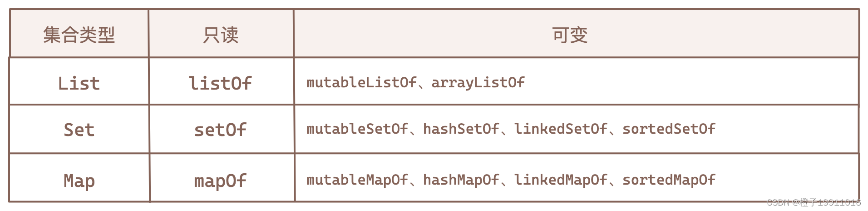Click the mutableMapOf text
The width and height of the screenshot is (868, 211).
coord(357,180)
